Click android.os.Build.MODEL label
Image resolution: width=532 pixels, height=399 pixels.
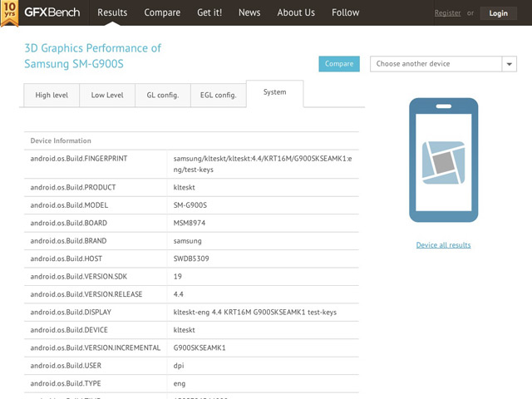69,205
